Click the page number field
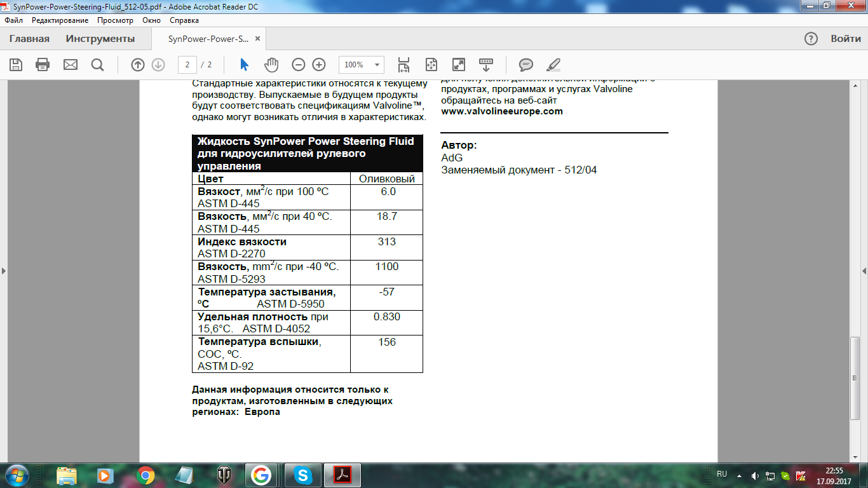 [187, 65]
